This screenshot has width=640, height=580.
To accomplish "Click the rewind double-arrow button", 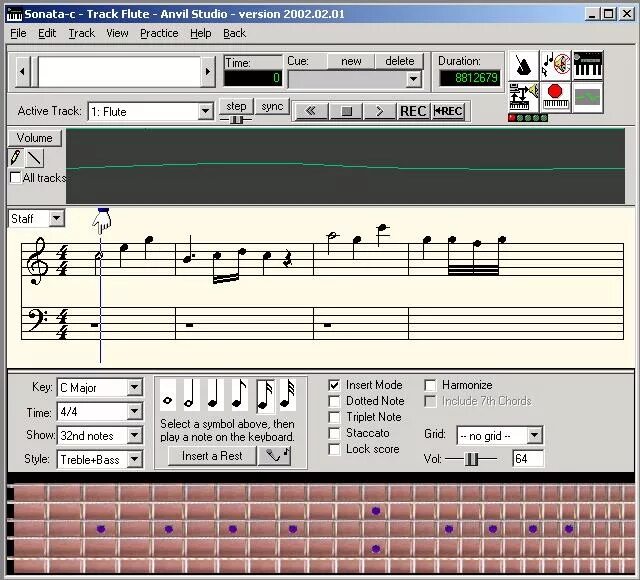I will coord(311,111).
